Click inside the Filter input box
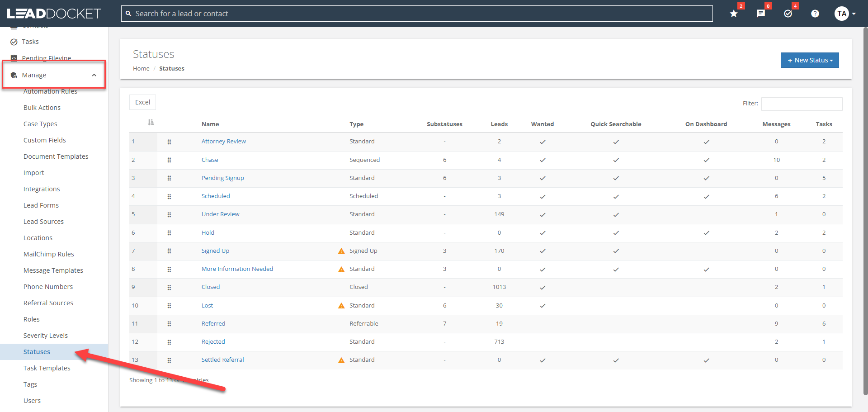The image size is (868, 412). (x=801, y=104)
